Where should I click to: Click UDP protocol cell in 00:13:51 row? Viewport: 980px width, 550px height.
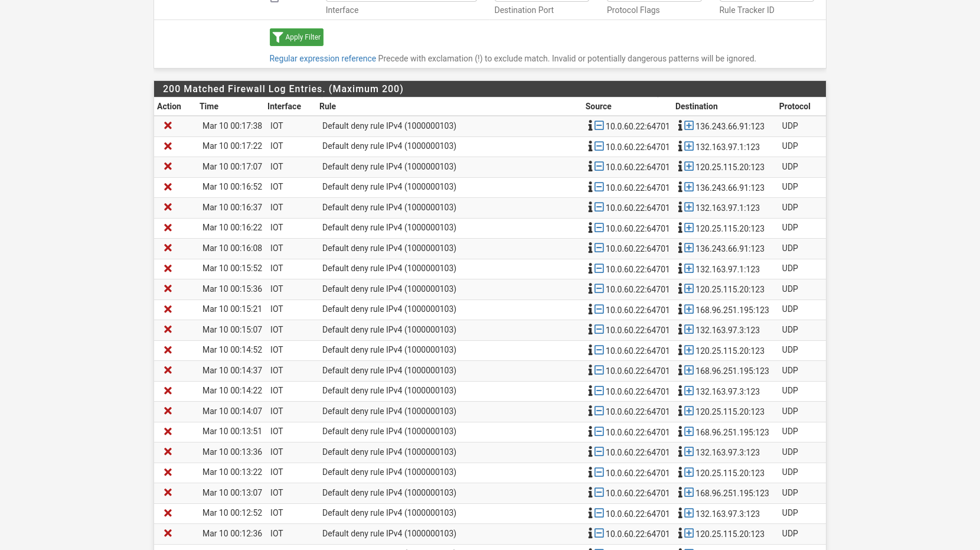coord(790,431)
